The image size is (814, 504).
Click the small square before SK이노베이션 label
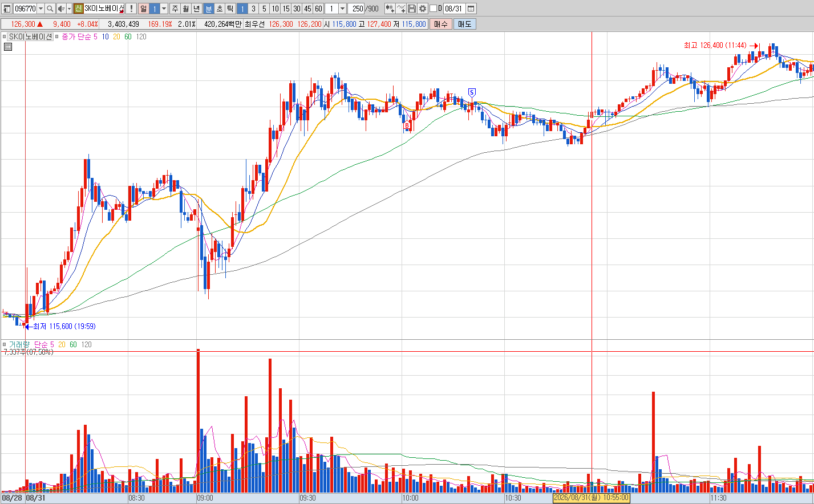(x=5, y=36)
